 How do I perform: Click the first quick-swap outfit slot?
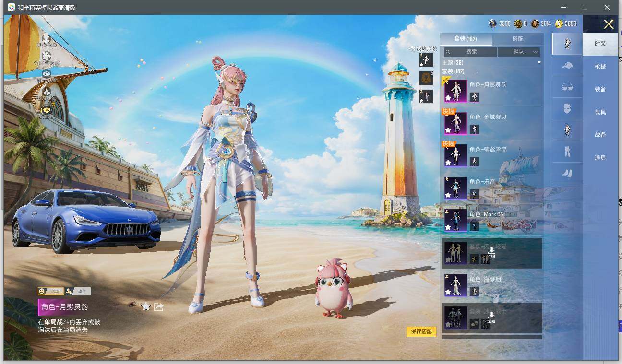(x=426, y=60)
